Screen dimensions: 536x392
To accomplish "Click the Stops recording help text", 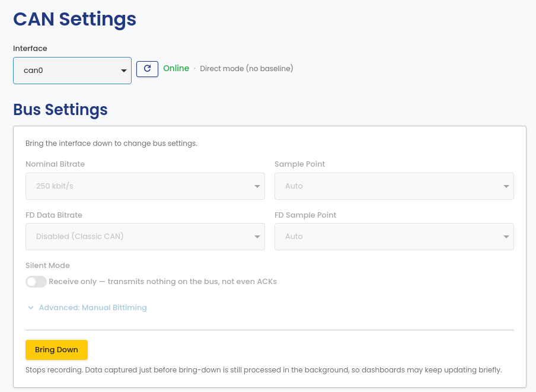I will tap(264, 370).
